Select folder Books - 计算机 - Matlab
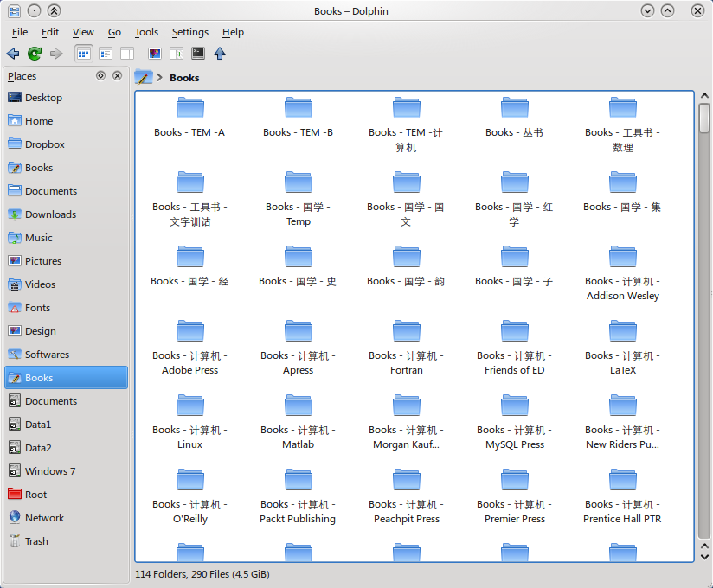Screen dimensions: 713x588 point(298,423)
